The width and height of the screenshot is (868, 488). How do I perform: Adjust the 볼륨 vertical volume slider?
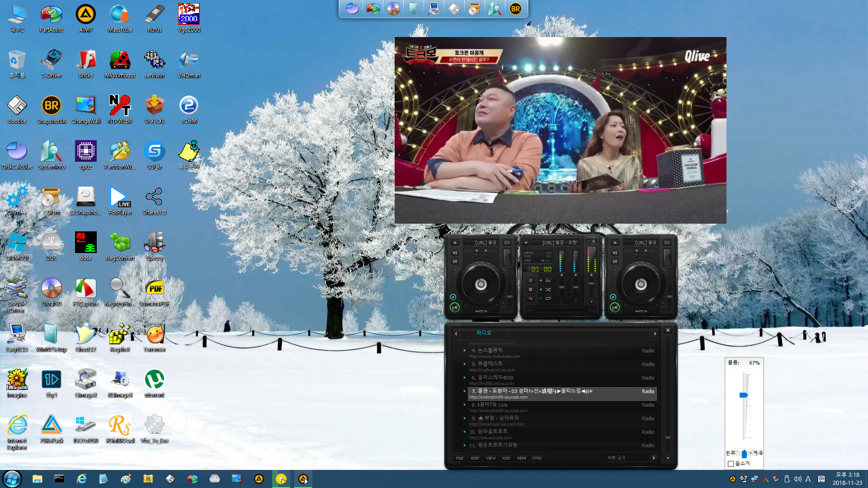(744, 395)
